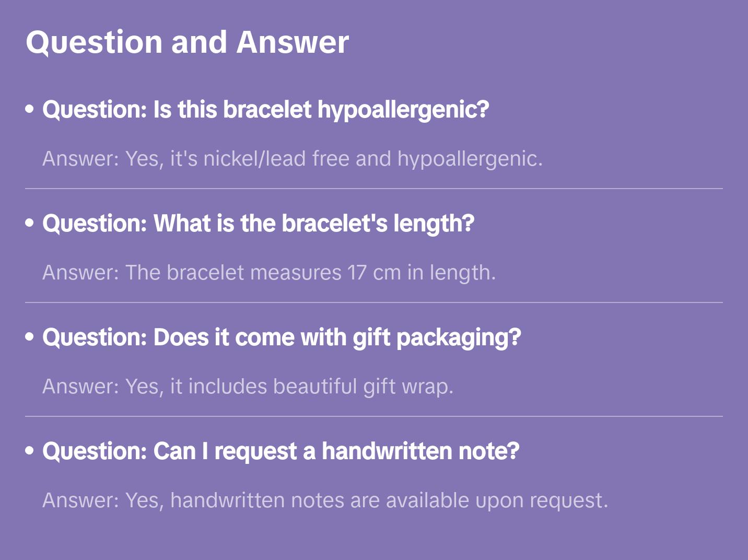Image resolution: width=748 pixels, height=560 pixels.
Task: Expand the "What is the bracelet's length?" question
Action: (258, 224)
